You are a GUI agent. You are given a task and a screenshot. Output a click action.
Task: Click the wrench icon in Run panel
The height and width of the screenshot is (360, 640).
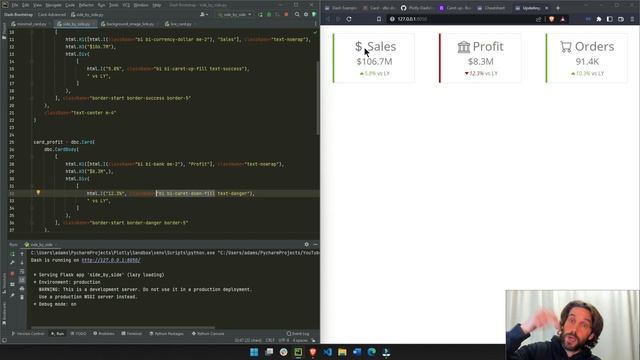coord(12,263)
